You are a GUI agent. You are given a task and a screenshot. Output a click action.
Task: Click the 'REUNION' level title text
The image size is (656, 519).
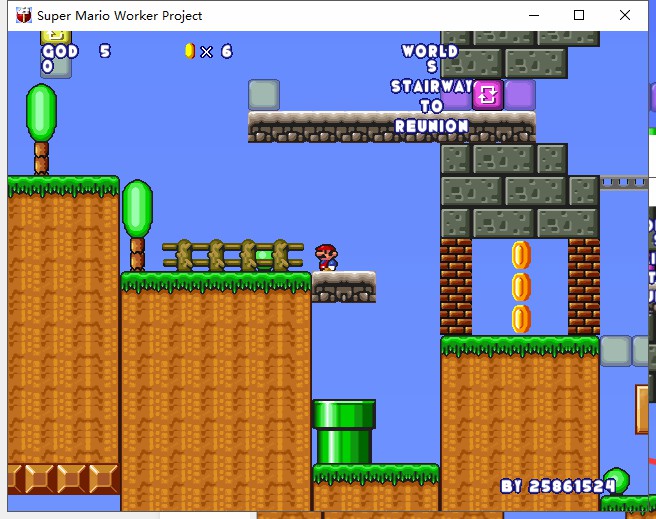[x=432, y=126]
